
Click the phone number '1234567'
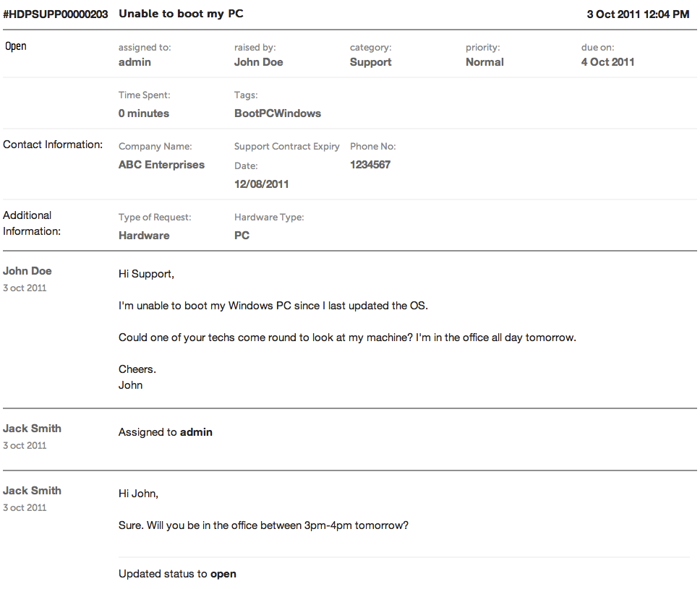[x=370, y=165]
